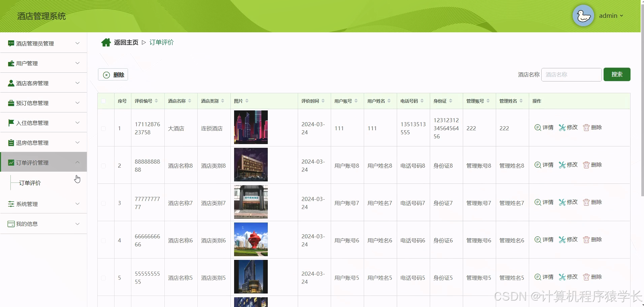Click the home icon beside 返回主页
Screen dimensions: 644x307
tap(106, 42)
